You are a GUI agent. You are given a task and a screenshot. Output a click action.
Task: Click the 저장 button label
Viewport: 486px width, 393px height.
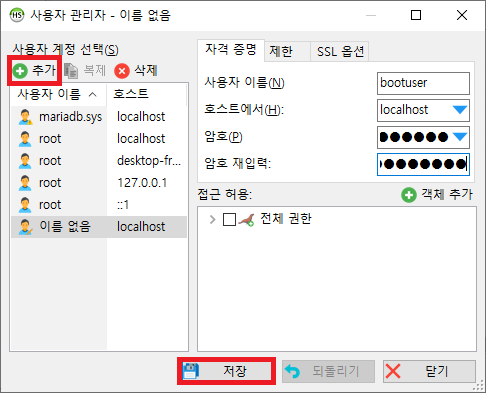[235, 371]
